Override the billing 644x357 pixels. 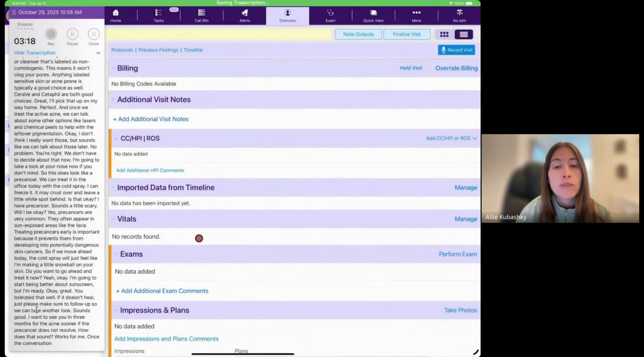pyautogui.click(x=456, y=68)
